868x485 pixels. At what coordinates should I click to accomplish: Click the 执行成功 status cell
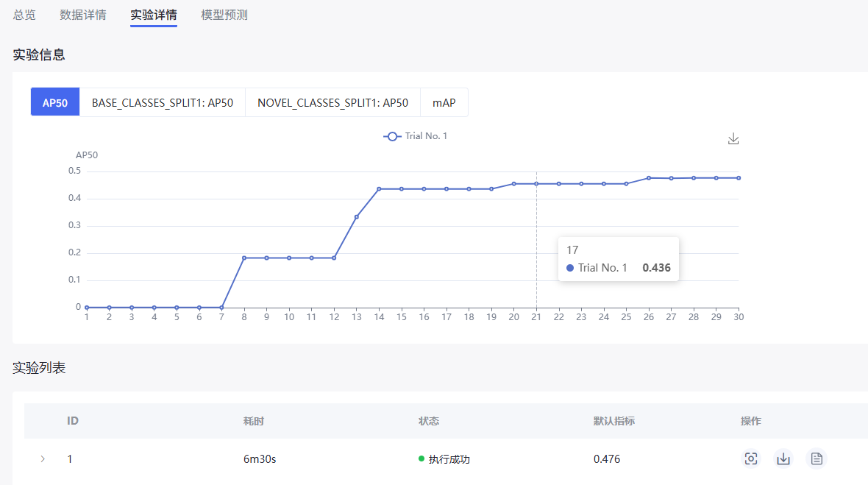coord(444,459)
